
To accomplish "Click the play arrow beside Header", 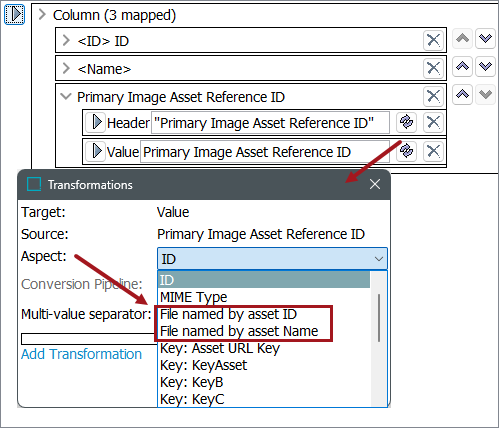I will pos(95,122).
